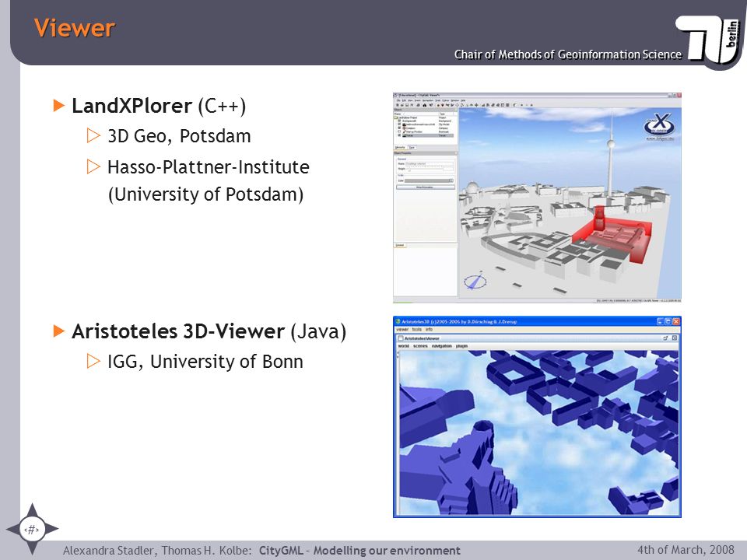Open Navigation menu in LandXplorer window
This screenshot has height=560, width=747.
click(x=428, y=100)
